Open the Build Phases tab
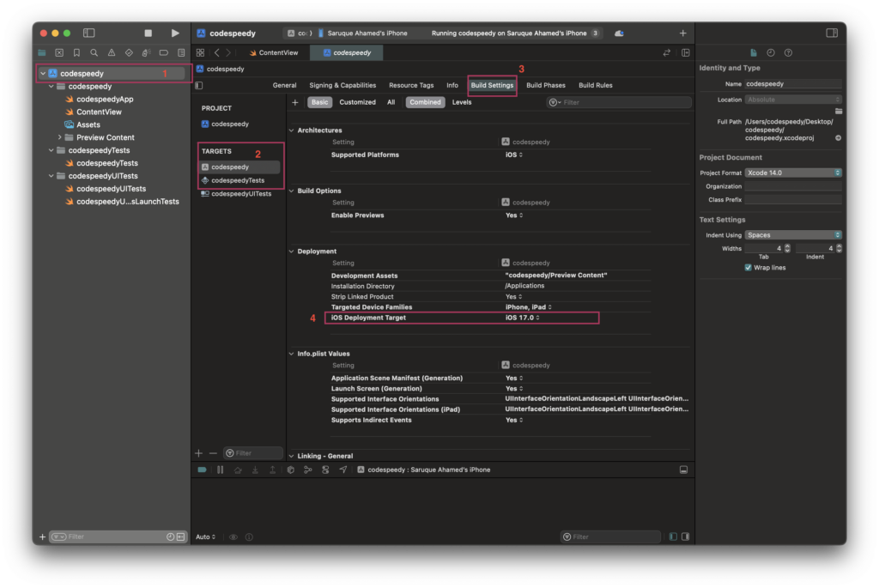This screenshot has width=879, height=588. pyautogui.click(x=545, y=85)
